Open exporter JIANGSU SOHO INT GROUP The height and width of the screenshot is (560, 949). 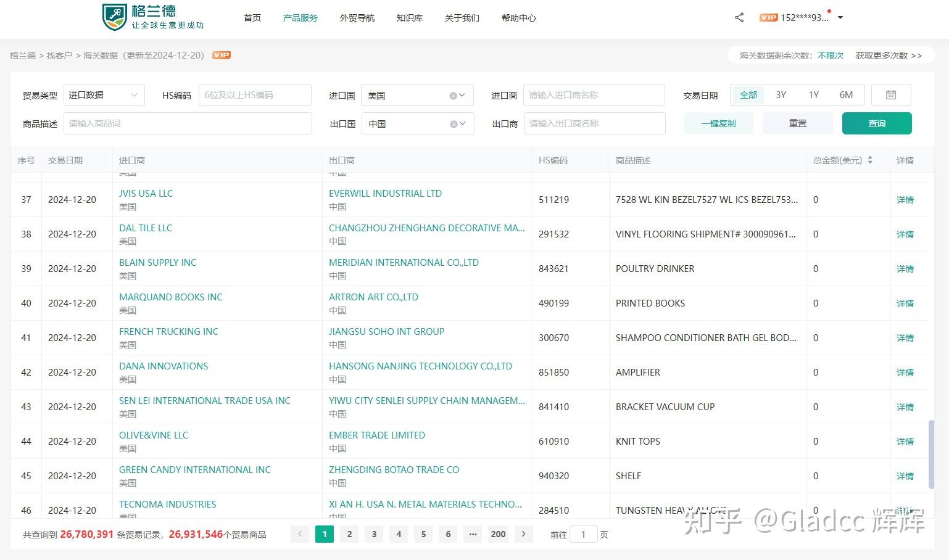coord(387,332)
